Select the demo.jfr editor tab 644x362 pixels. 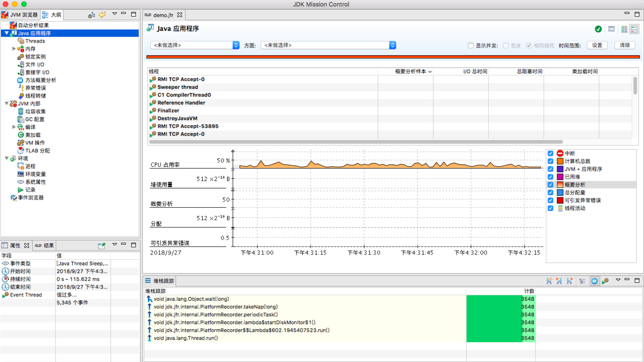(163, 15)
